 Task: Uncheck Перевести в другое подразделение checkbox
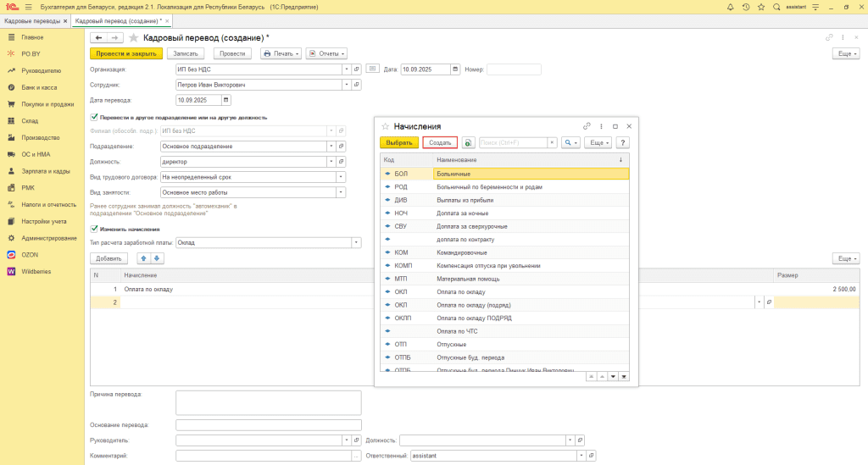(x=94, y=117)
